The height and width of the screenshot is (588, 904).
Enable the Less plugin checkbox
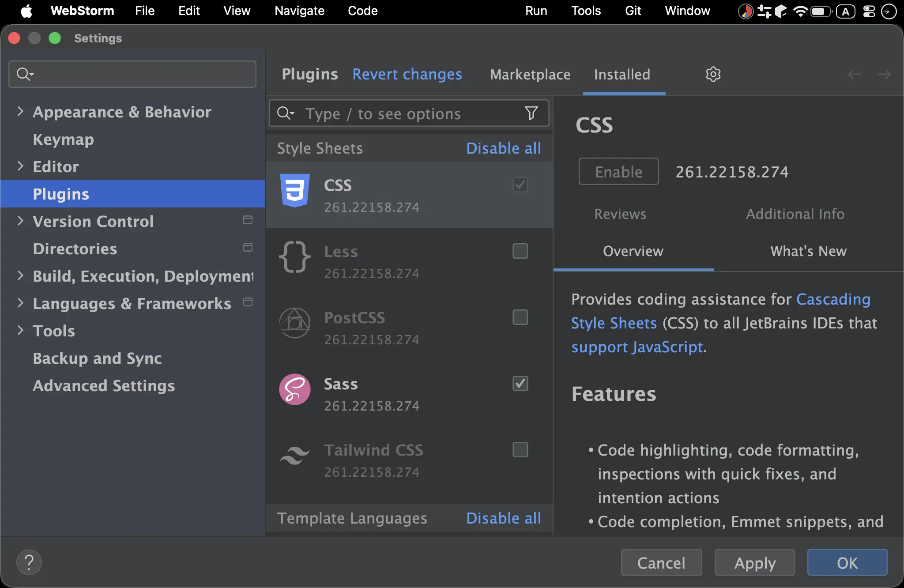[x=520, y=251]
